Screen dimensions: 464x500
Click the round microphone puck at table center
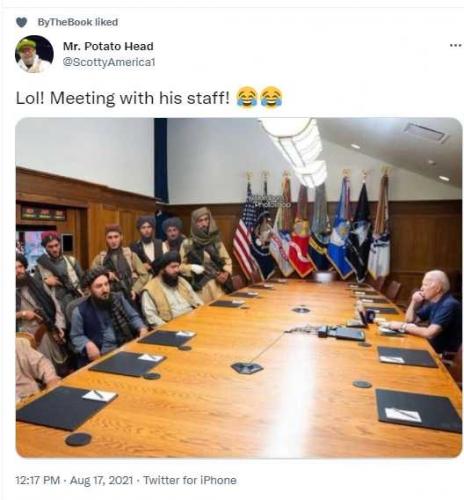[x=301, y=310]
